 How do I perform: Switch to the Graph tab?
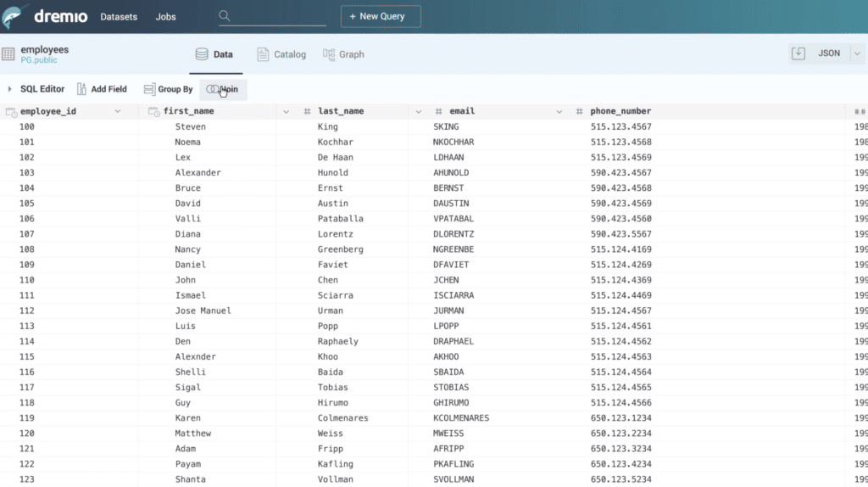(343, 54)
